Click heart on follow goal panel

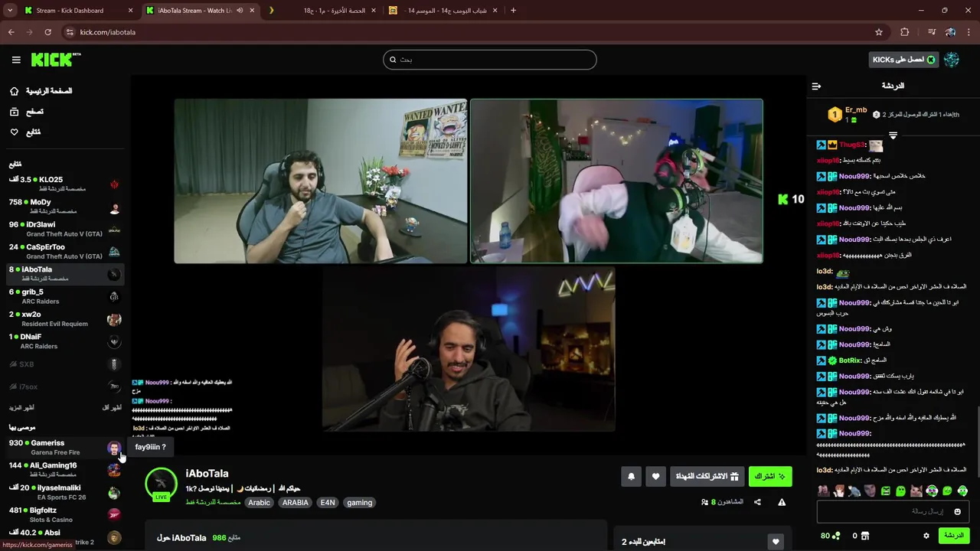pos(776,542)
